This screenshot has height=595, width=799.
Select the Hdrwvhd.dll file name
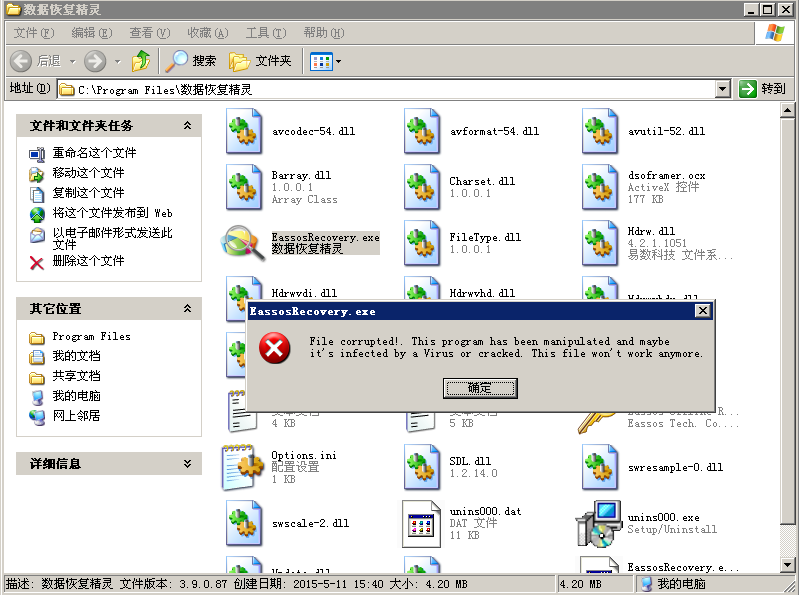point(482,293)
